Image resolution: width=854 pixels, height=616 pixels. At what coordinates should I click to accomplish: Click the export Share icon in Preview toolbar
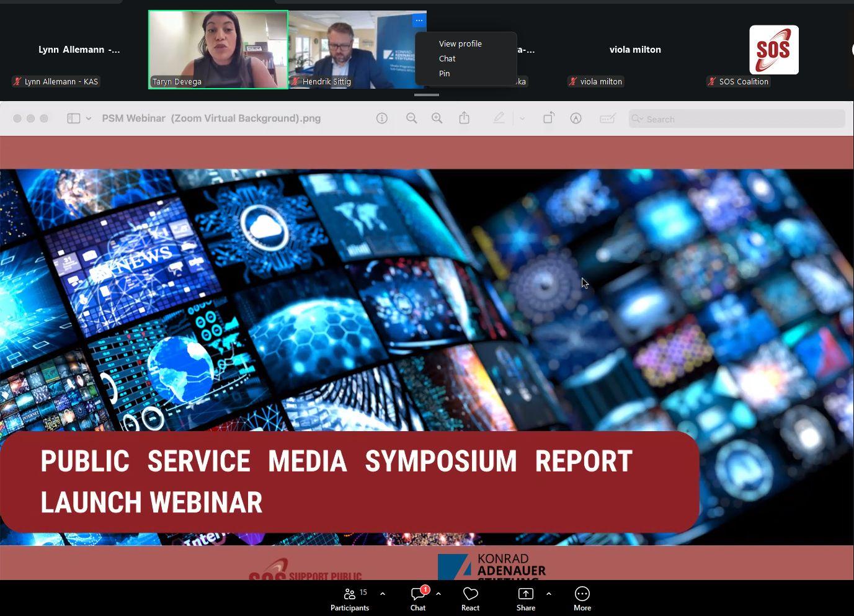[465, 118]
